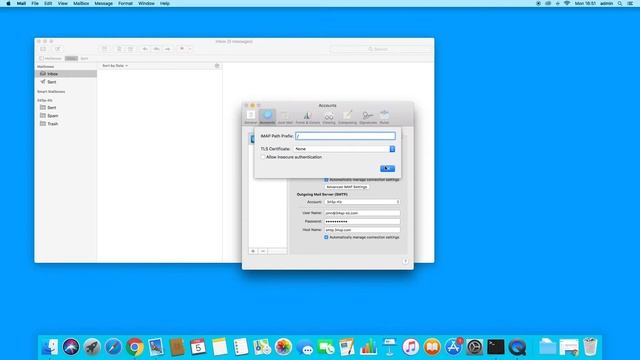Open the Rules preferences tab
Screen dimensions: 640x360
384,117
